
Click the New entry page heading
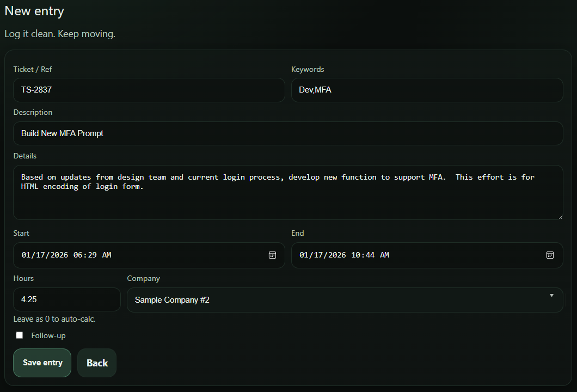(34, 11)
